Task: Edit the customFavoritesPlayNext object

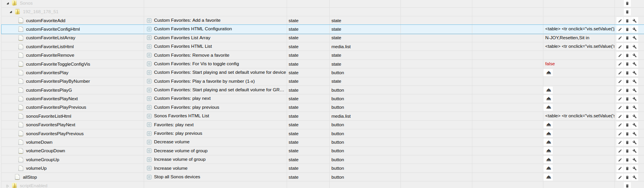Action: pyautogui.click(x=620, y=99)
